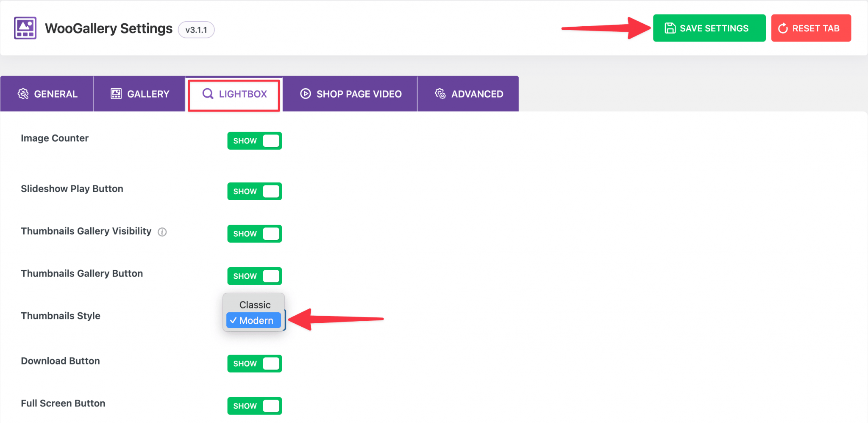Select Classic thumbnails style
Viewport: 868px width, 423px height.
[x=254, y=304]
